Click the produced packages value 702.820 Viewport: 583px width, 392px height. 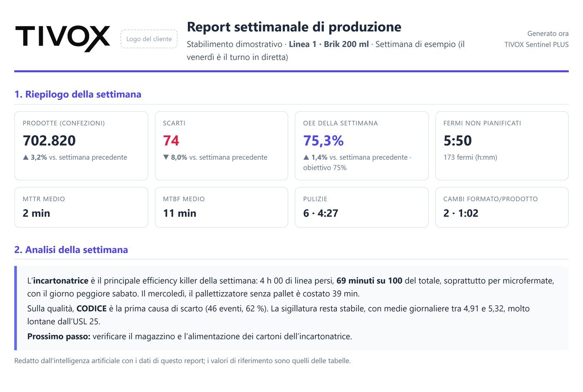pyautogui.click(x=49, y=140)
